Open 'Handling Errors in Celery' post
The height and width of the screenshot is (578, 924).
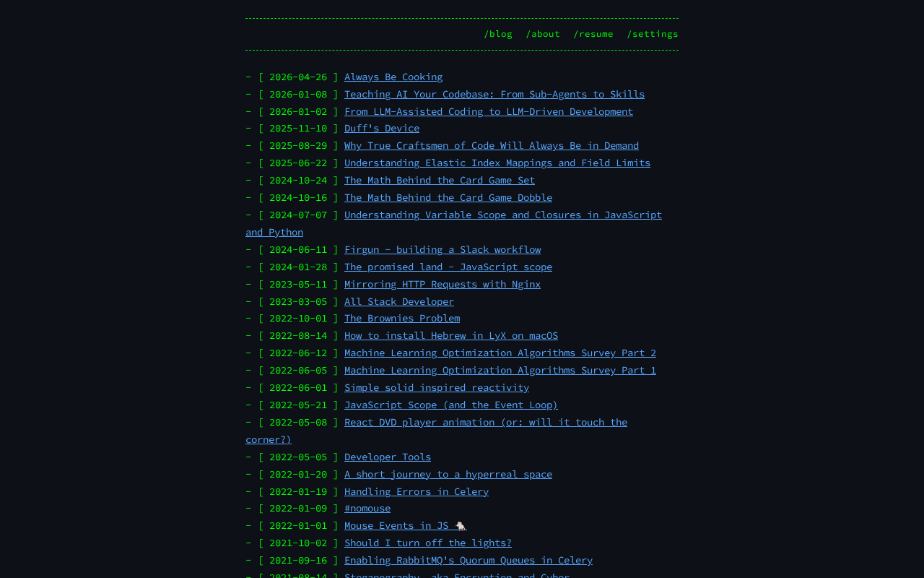tap(417, 491)
